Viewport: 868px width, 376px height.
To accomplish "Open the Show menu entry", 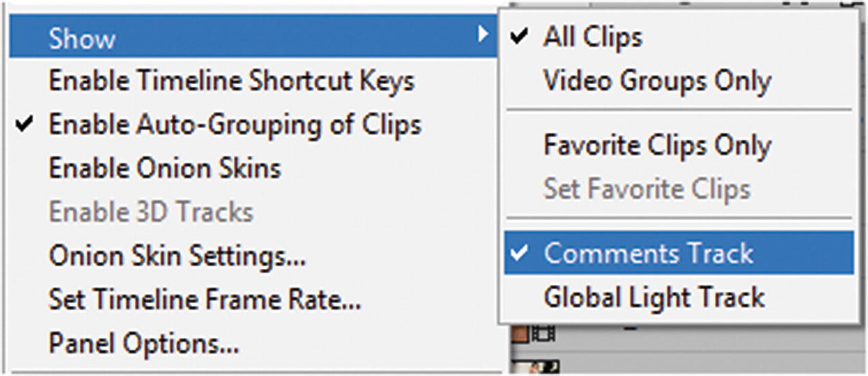I will 82,38.
